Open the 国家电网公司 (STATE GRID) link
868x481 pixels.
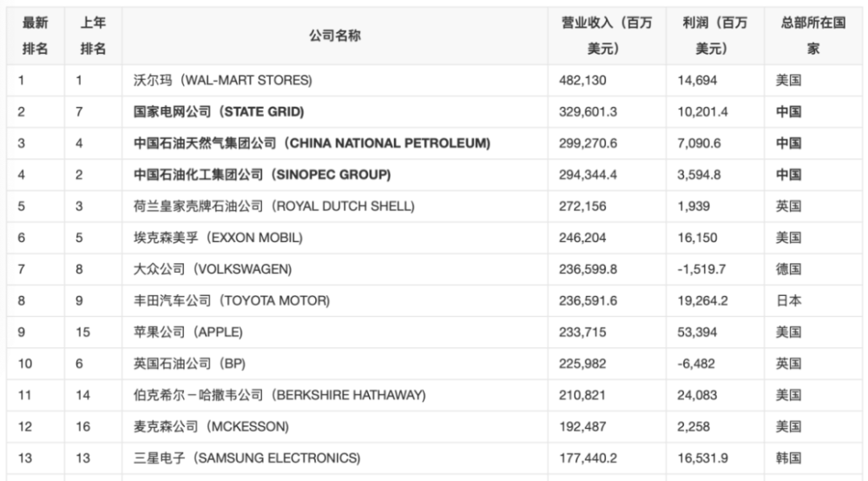click(x=219, y=112)
